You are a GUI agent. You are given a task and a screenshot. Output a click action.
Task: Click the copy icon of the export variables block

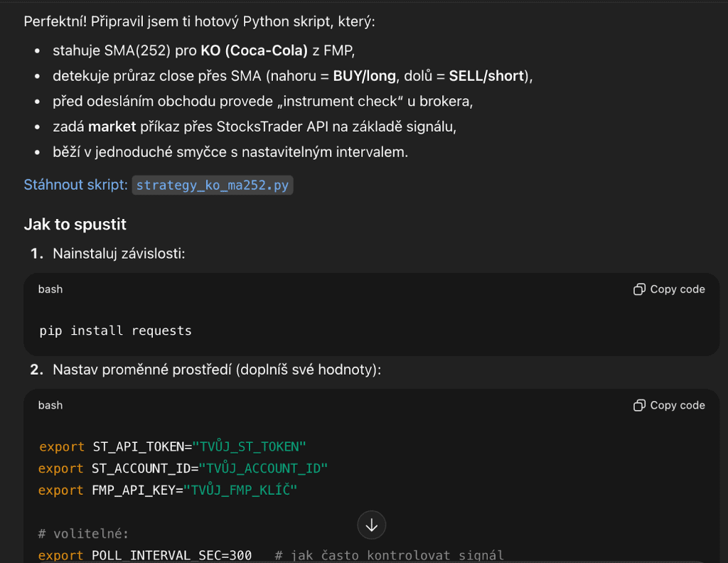(x=639, y=405)
